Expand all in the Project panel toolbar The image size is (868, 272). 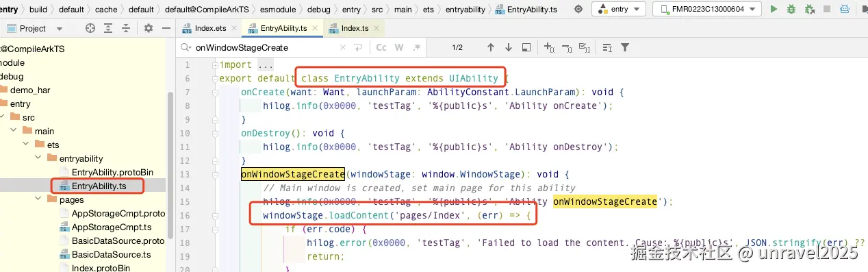pos(109,28)
